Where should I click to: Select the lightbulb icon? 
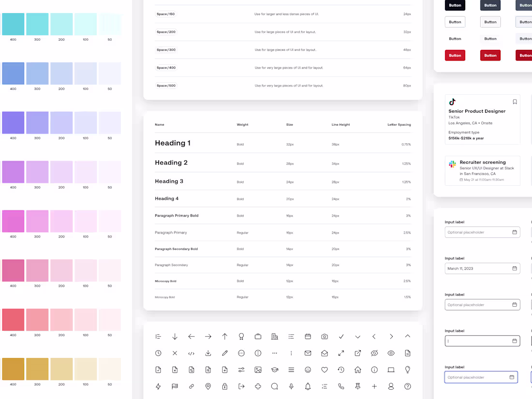point(408,370)
